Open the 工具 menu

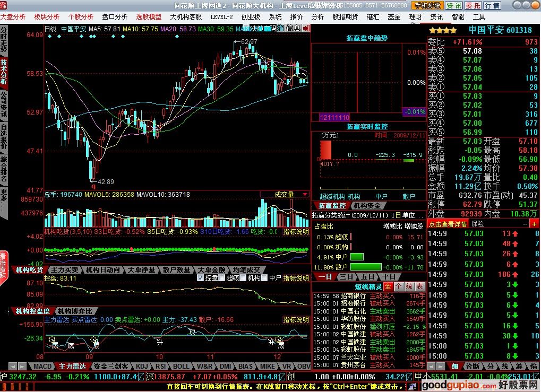pyautogui.click(x=479, y=17)
